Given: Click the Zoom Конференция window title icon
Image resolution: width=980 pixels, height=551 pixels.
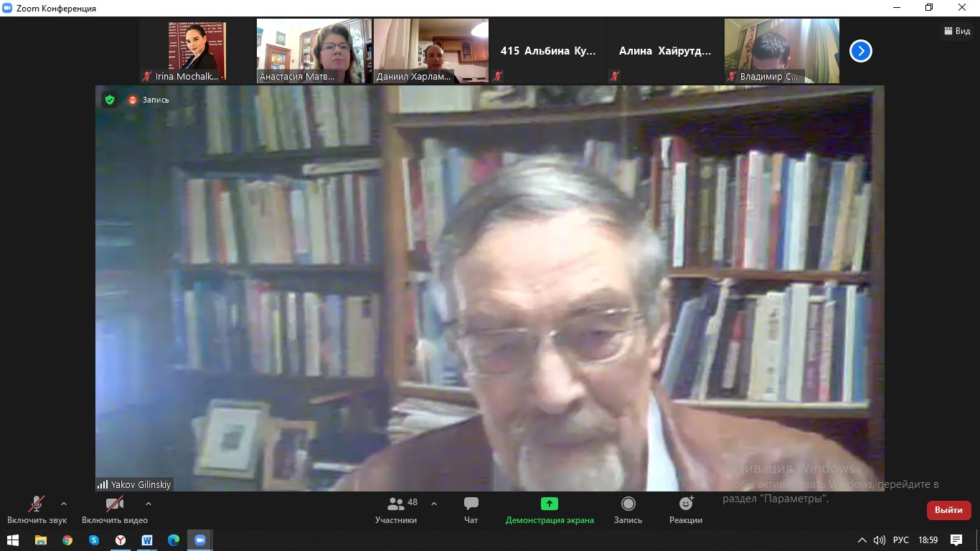Looking at the screenshot, I should 8,8.
